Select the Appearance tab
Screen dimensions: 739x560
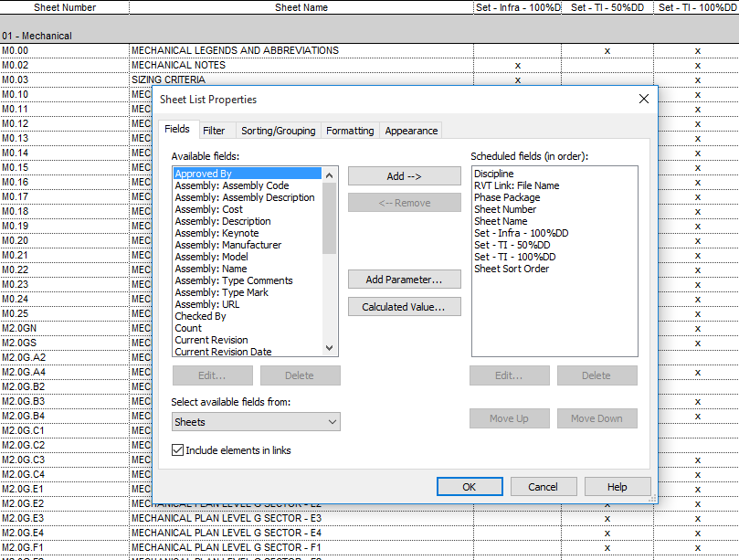[411, 131]
